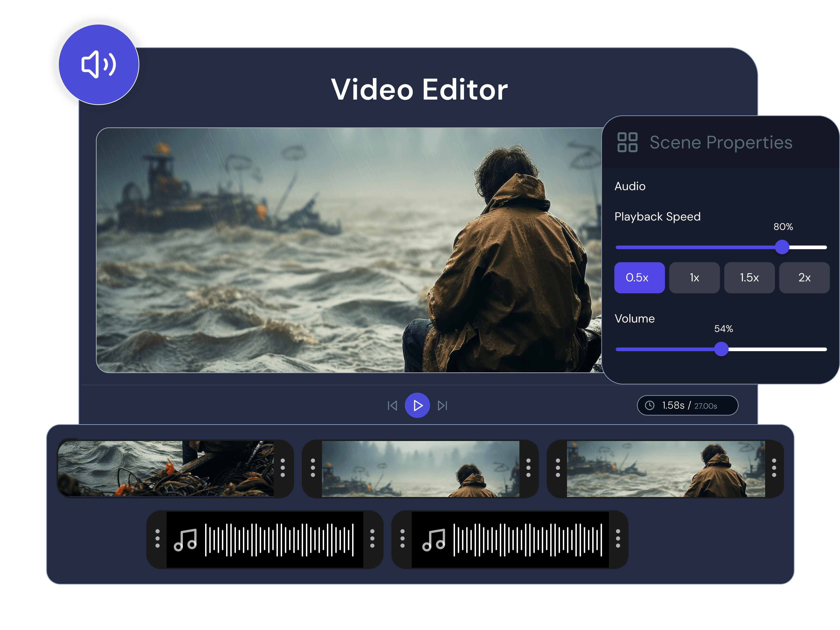
Task: Select the first video clip with waves closeup
Action: point(166,469)
